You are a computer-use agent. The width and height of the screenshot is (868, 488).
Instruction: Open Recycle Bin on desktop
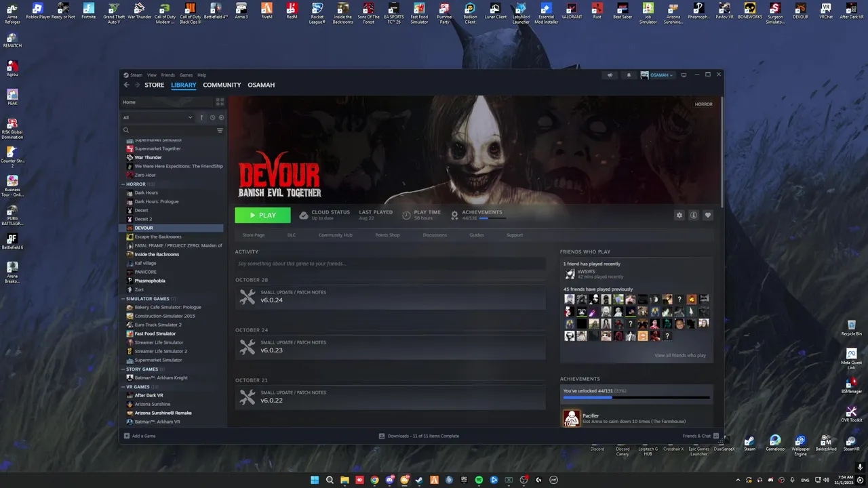click(x=851, y=328)
